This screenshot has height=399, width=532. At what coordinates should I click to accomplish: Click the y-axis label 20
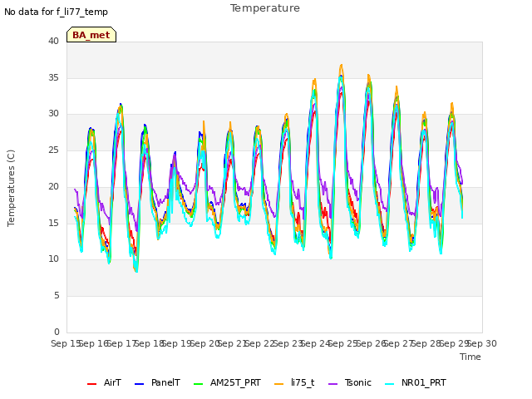pyautogui.click(x=53, y=186)
